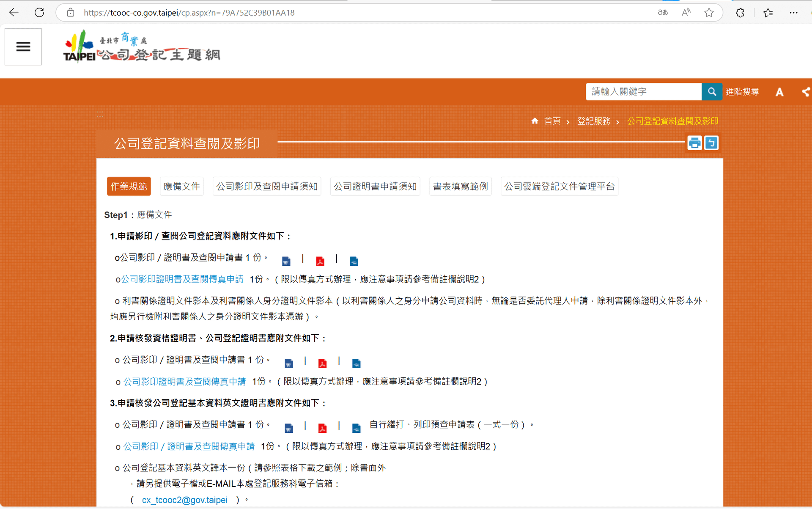812x509 pixels.
Task: Print the page using the printer icon
Action: pos(694,143)
